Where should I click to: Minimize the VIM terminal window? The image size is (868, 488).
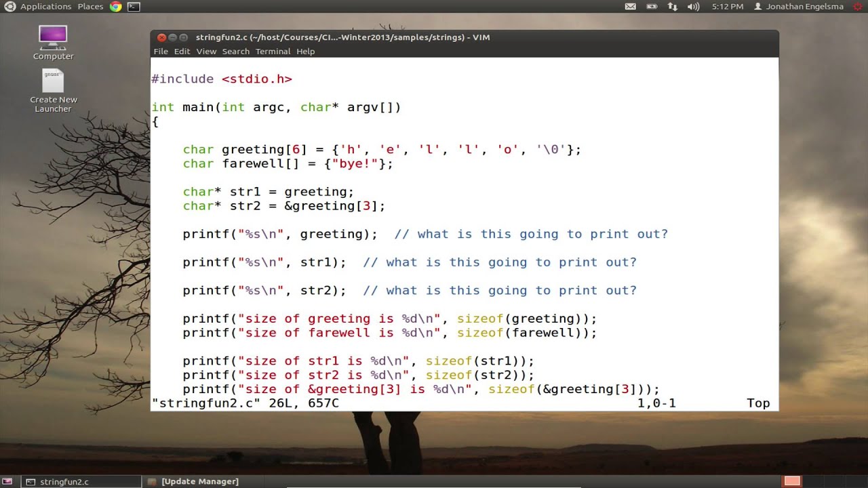click(x=172, y=37)
